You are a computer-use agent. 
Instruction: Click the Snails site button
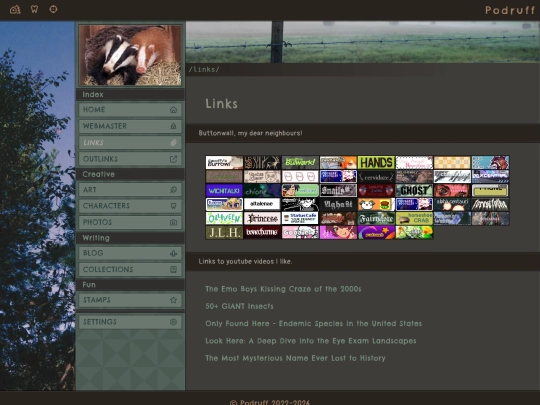pyautogui.click(x=338, y=190)
